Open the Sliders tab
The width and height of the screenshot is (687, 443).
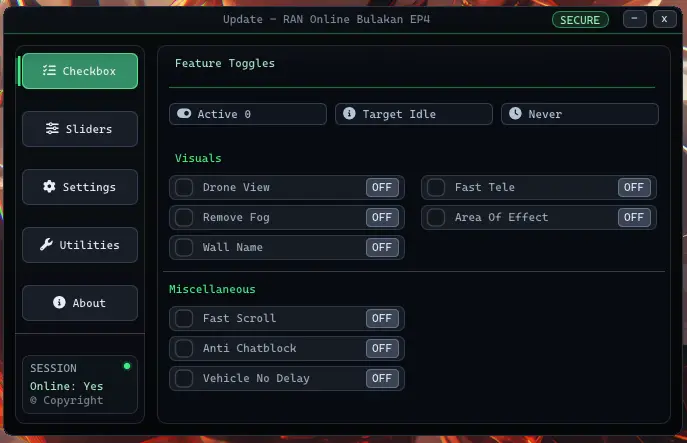pos(80,129)
